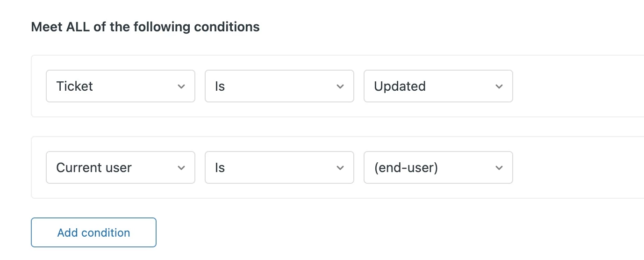Click chevron arrow beside (end-user)
Screen dimensions: 644x260
pos(499,168)
